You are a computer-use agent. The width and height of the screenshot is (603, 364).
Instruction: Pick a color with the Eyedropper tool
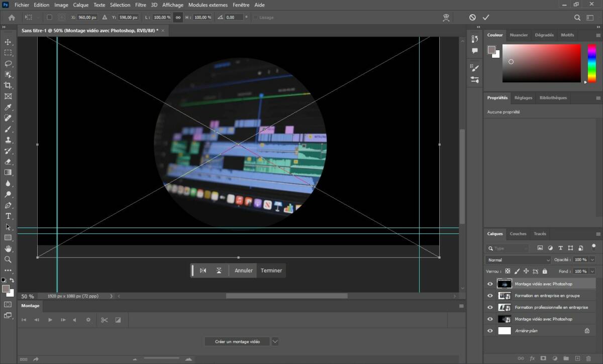point(8,107)
